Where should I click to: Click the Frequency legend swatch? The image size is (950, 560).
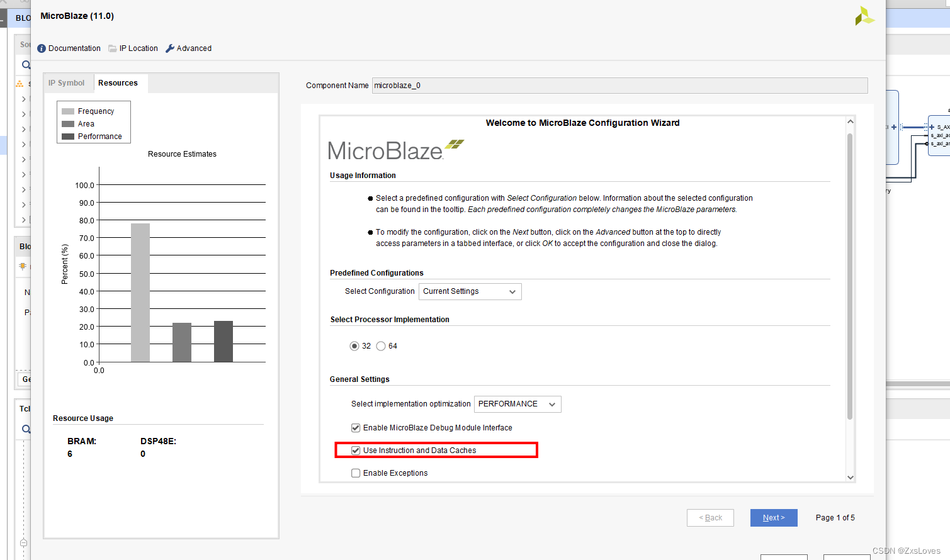(68, 111)
